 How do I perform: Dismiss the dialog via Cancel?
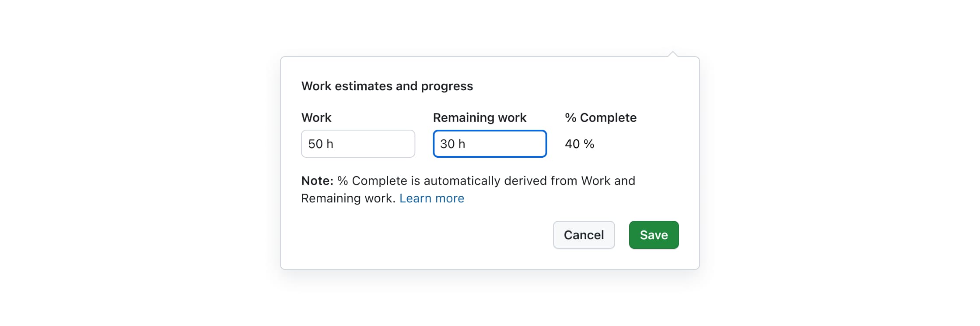(584, 235)
